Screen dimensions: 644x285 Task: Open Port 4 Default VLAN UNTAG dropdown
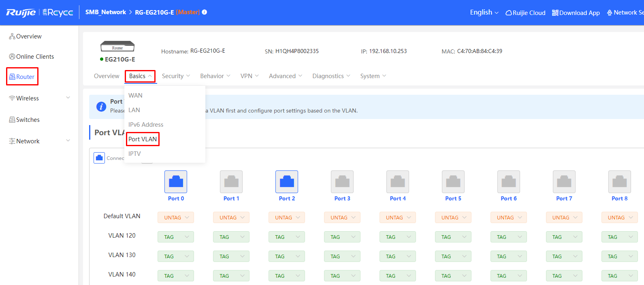coord(398,217)
